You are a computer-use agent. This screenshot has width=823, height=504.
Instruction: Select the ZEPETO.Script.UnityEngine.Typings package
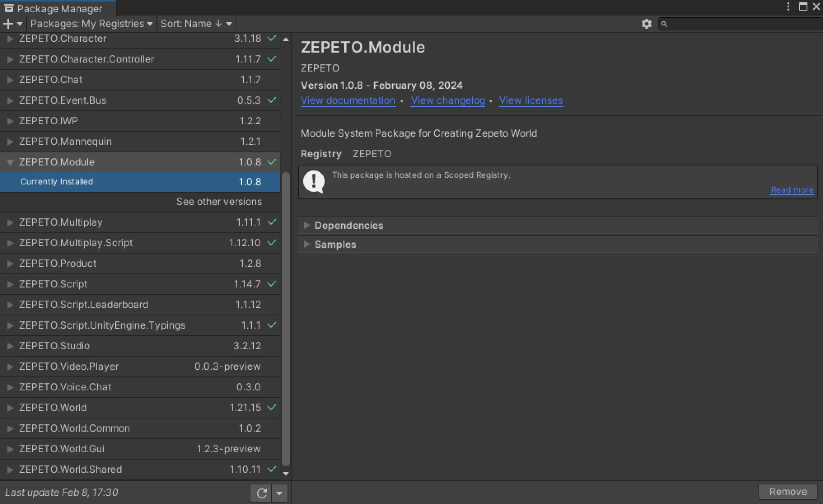(x=140, y=325)
